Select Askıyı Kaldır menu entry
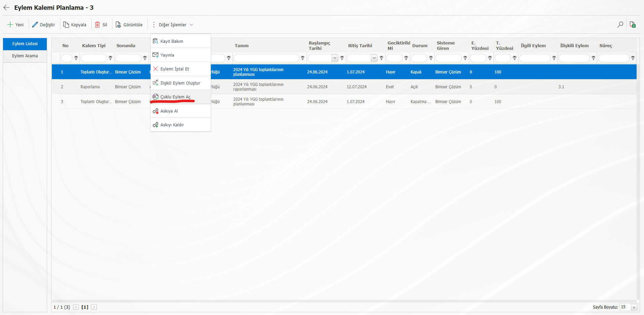This screenshot has width=644, height=315. [181, 125]
